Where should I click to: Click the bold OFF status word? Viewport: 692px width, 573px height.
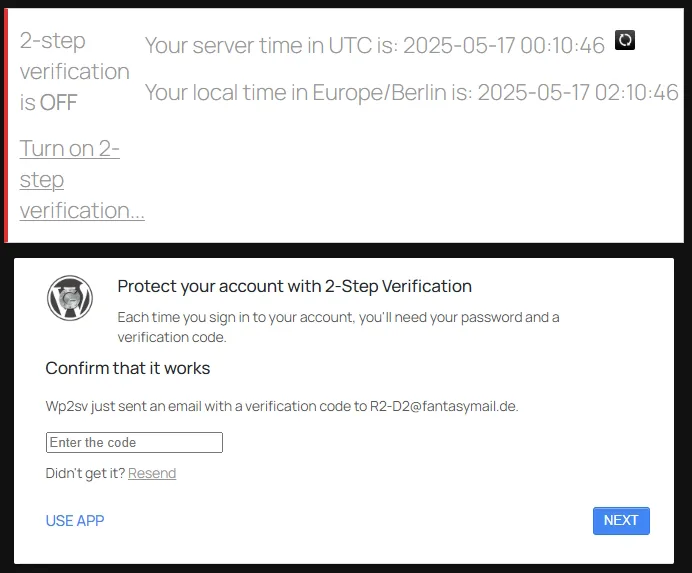[58, 102]
